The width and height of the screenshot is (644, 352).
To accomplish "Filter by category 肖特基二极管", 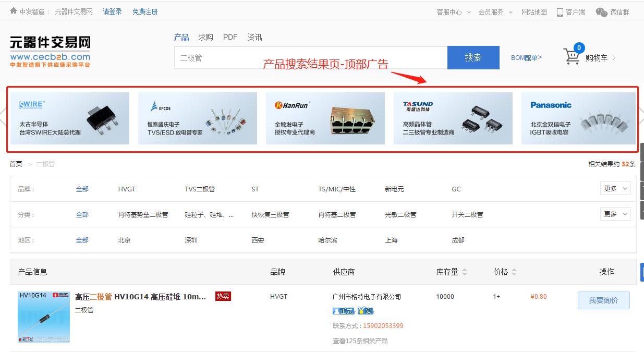I will [337, 214].
